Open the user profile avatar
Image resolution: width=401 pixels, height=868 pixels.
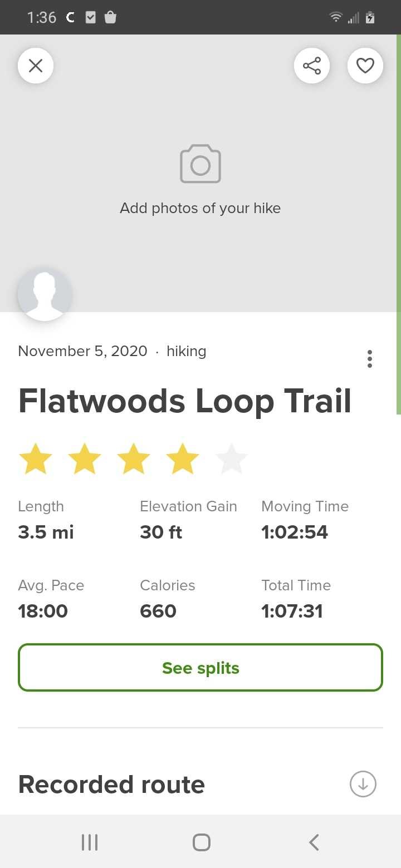[x=45, y=294]
